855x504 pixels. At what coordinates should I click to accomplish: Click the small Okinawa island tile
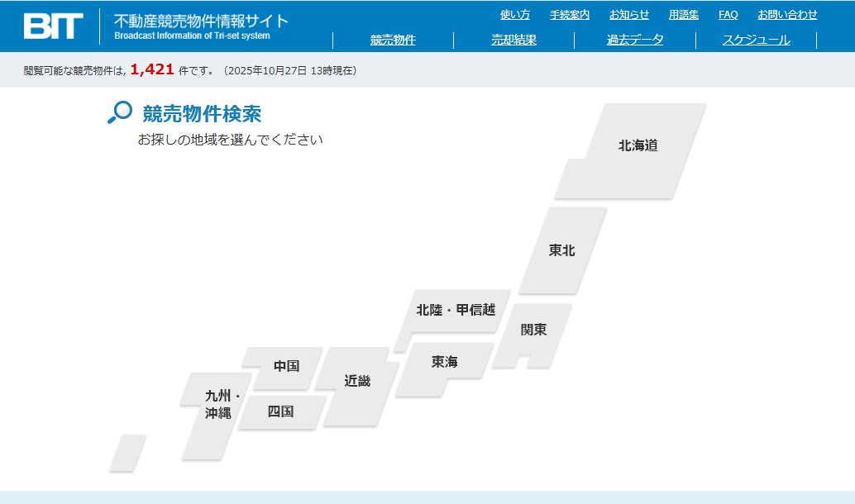pyautogui.click(x=127, y=453)
